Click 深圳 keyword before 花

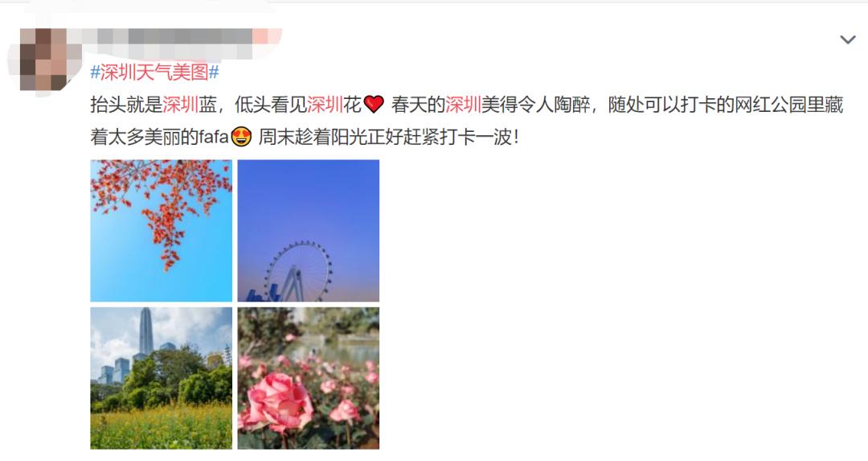coord(325,104)
